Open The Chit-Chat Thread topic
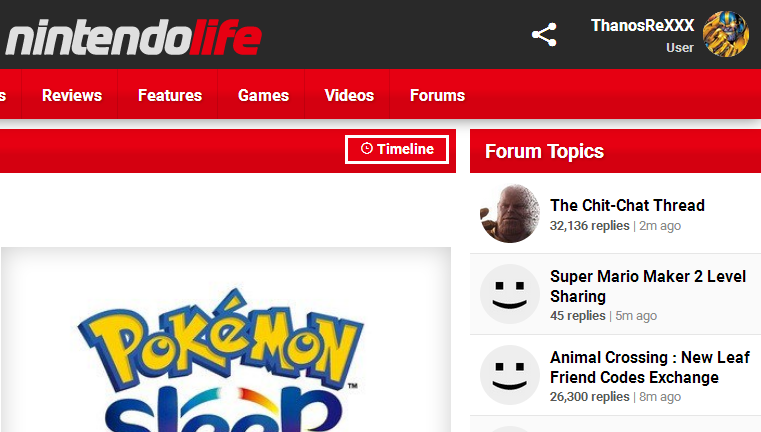The image size is (761, 432). [x=627, y=205]
